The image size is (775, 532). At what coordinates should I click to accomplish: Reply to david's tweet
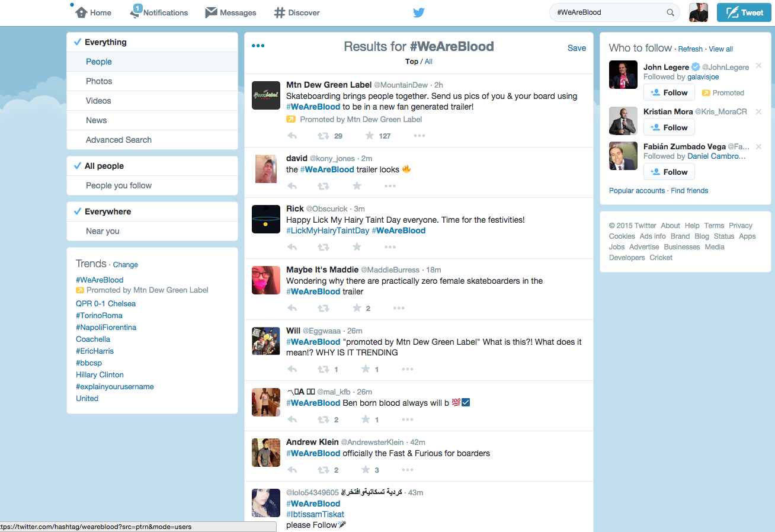292,186
